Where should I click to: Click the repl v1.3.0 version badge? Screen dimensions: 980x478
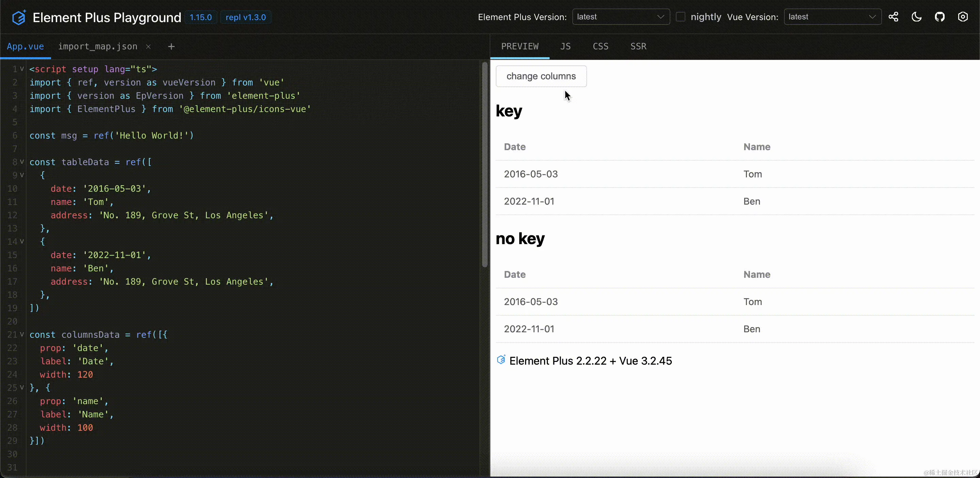(245, 17)
